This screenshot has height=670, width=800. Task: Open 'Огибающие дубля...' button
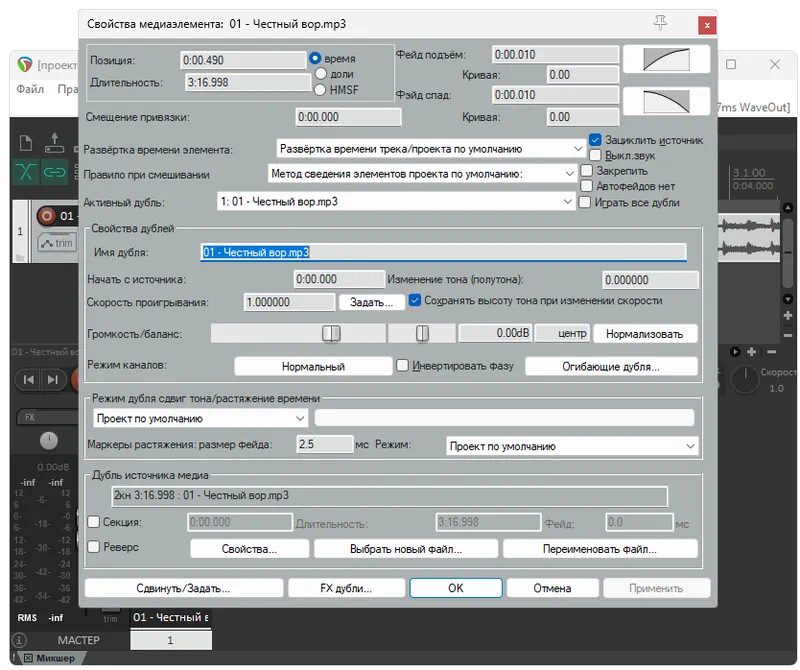click(x=611, y=366)
